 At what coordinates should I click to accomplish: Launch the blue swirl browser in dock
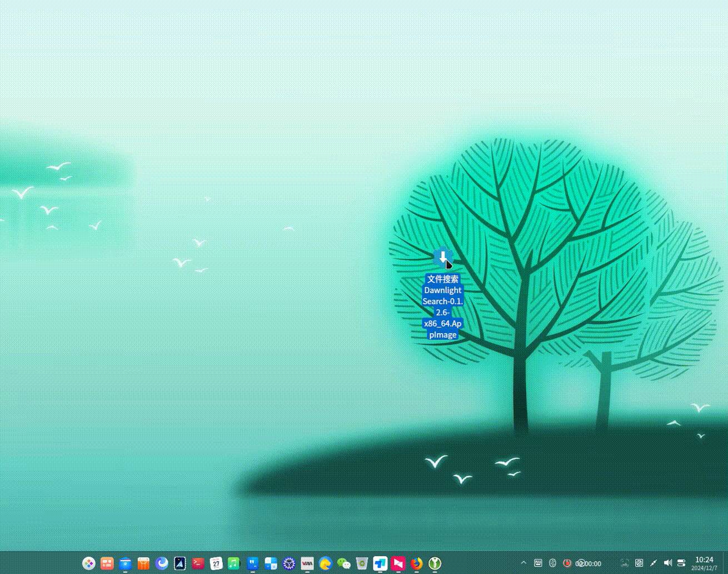[x=162, y=563]
